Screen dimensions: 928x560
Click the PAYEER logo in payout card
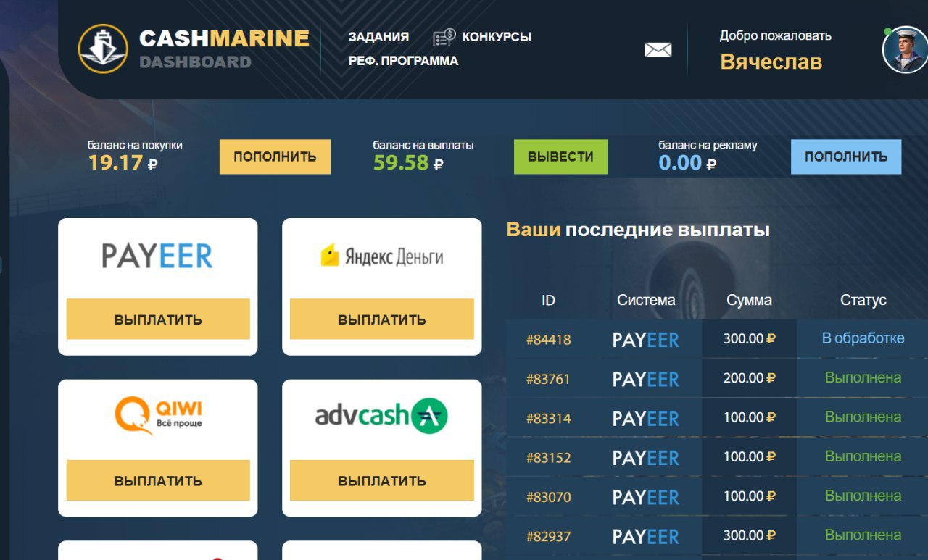157,256
